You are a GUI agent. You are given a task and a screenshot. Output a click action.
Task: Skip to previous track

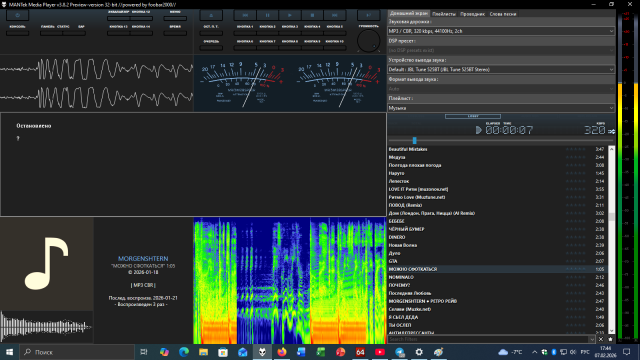[x=245, y=15]
